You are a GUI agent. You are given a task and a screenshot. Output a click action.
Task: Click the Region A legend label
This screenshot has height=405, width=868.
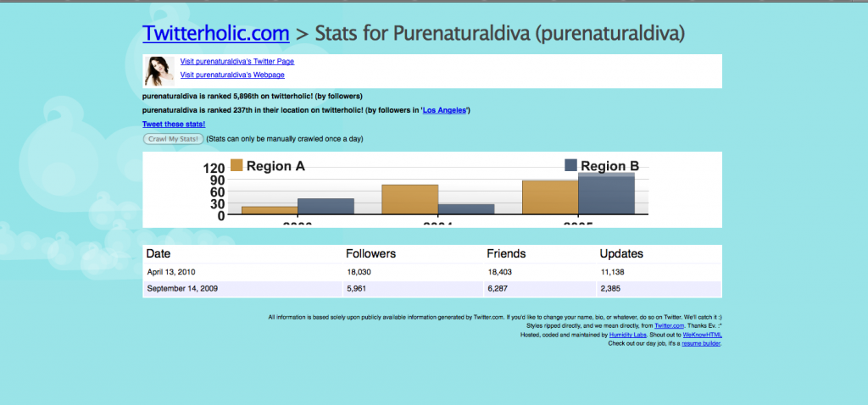click(x=275, y=166)
